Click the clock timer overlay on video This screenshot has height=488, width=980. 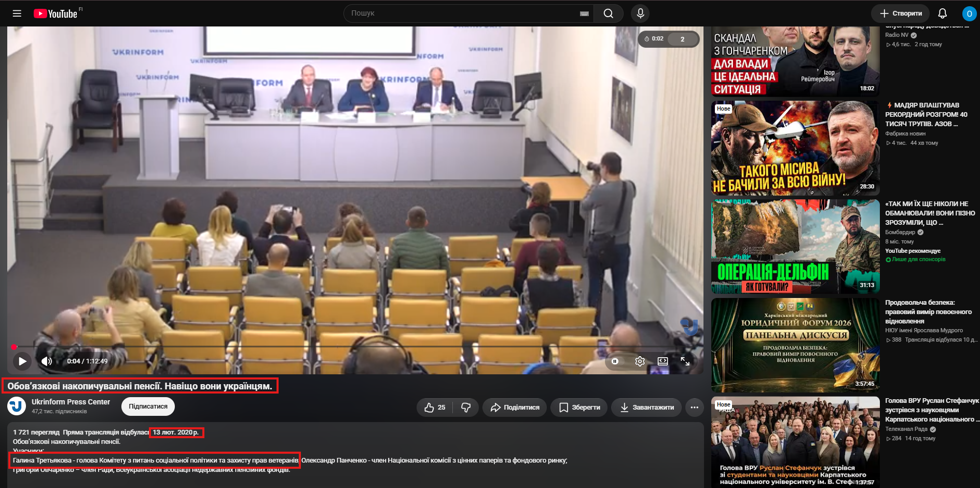tap(654, 39)
